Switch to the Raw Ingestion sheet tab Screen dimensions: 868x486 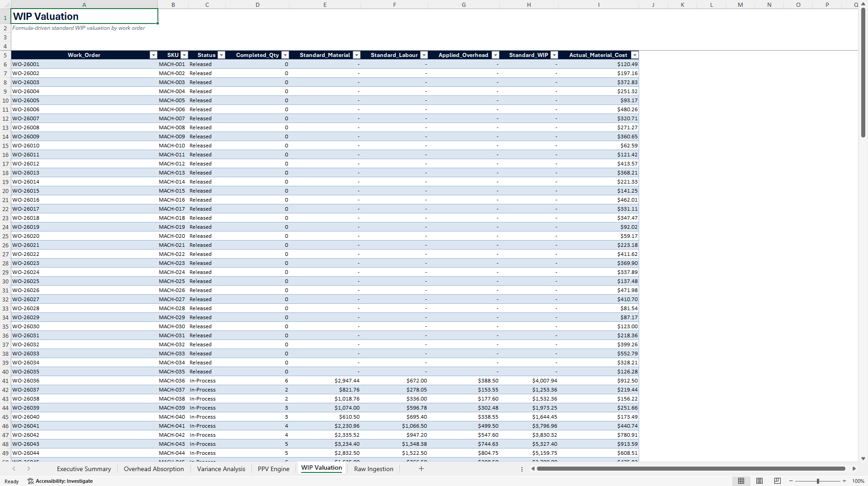[374, 469]
